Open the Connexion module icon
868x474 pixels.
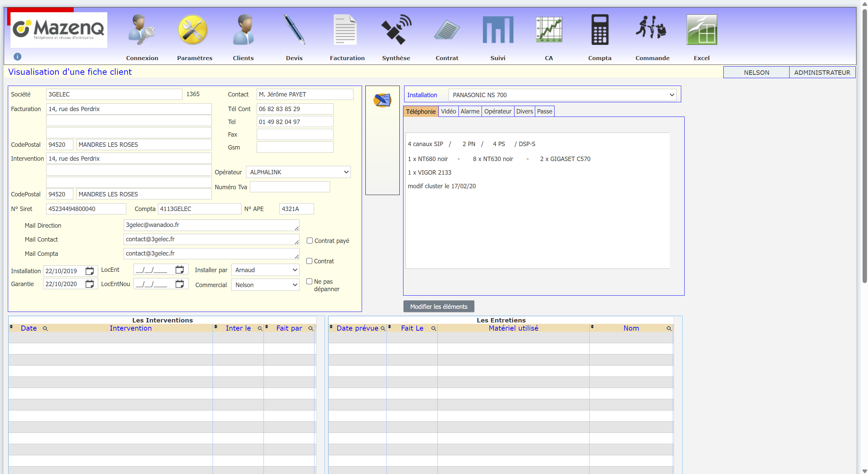(142, 30)
